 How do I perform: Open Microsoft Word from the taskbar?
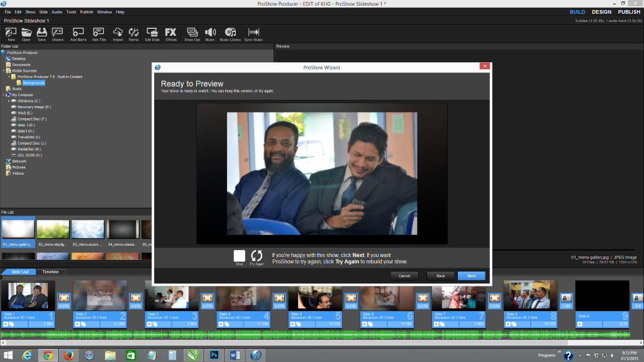(x=235, y=355)
